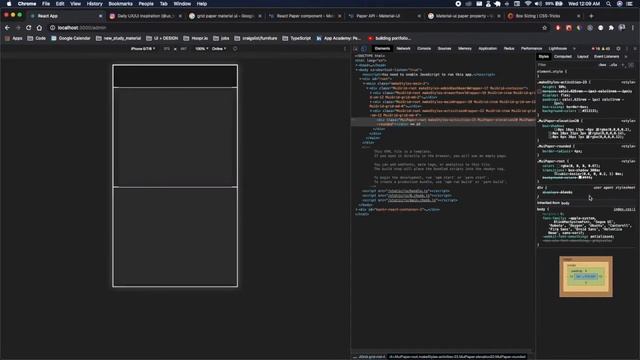Switch to the React Paper component tab
The image size is (640, 360).
tap(304, 16)
